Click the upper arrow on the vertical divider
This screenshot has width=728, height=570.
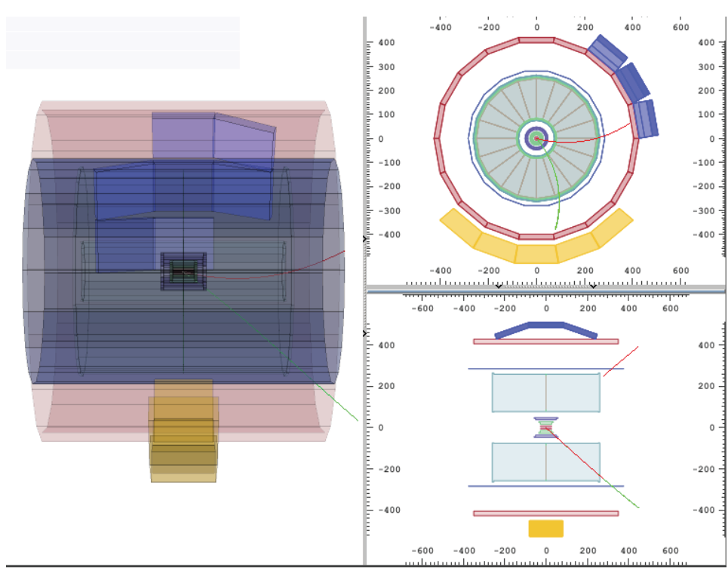pyautogui.click(x=365, y=239)
